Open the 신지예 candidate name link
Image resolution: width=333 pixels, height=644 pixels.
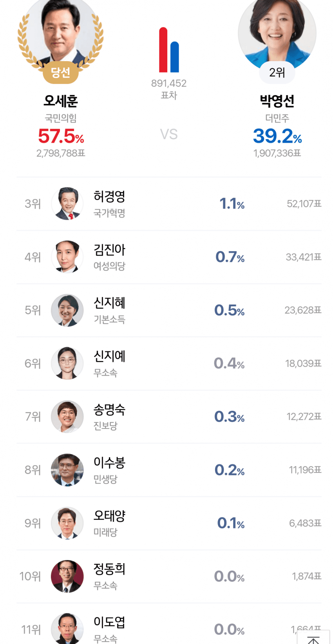click(109, 356)
